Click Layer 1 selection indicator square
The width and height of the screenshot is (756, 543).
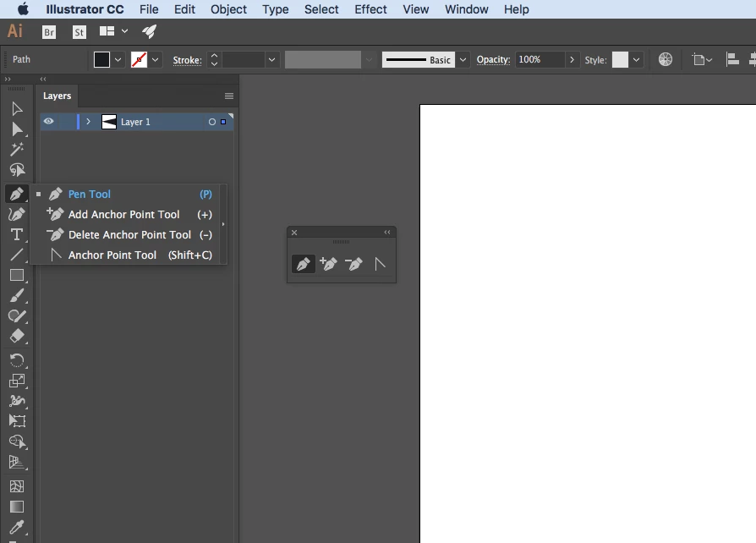(x=223, y=122)
